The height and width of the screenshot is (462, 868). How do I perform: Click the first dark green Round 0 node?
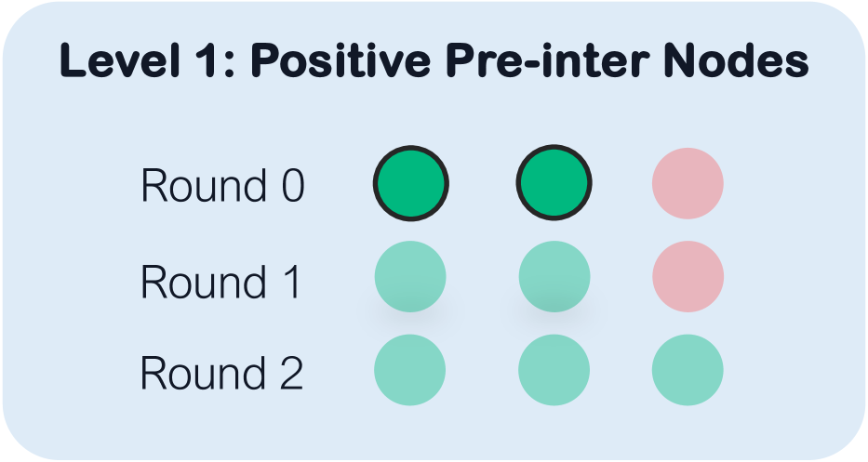pyautogui.click(x=411, y=182)
